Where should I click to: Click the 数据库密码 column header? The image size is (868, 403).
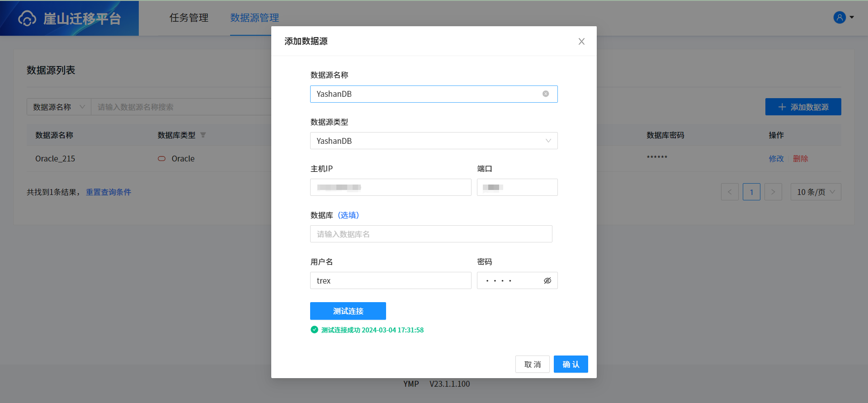(665, 135)
